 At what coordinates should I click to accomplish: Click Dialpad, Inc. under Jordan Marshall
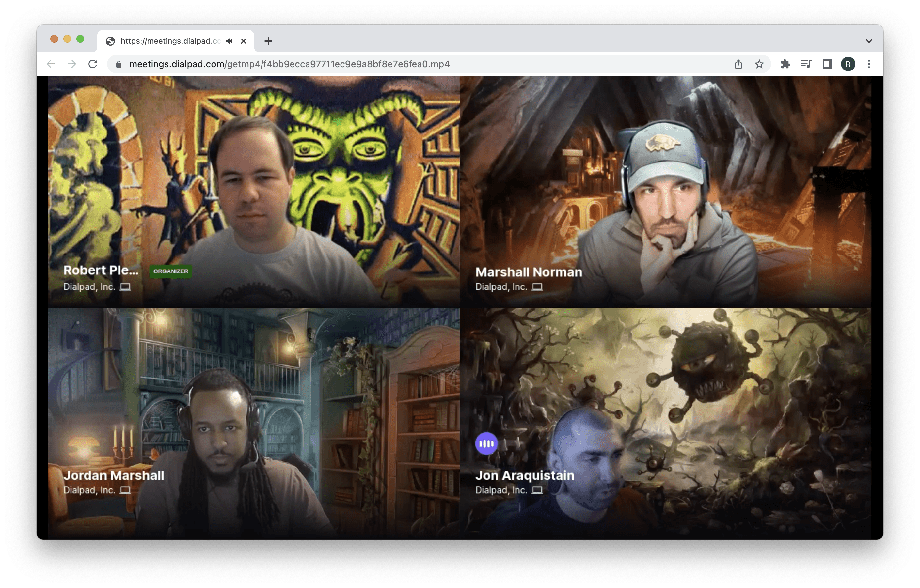pos(89,491)
